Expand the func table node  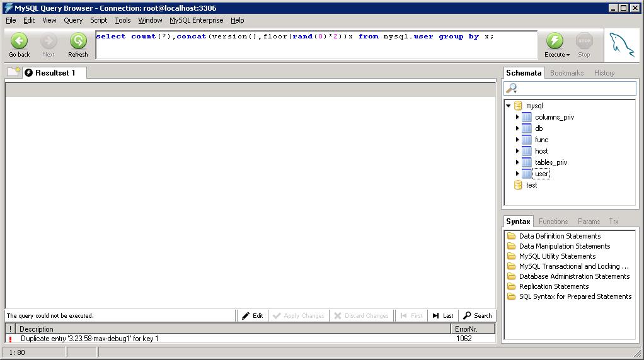click(x=517, y=140)
